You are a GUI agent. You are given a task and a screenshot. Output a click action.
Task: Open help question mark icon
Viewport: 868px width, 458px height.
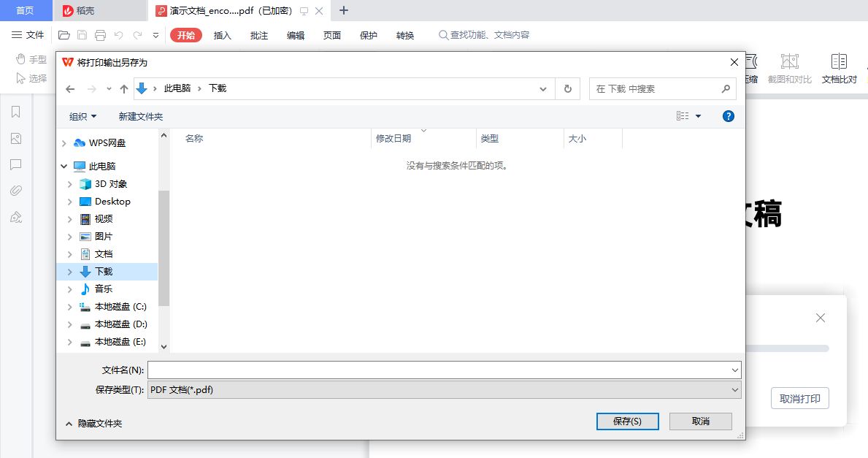click(x=729, y=115)
